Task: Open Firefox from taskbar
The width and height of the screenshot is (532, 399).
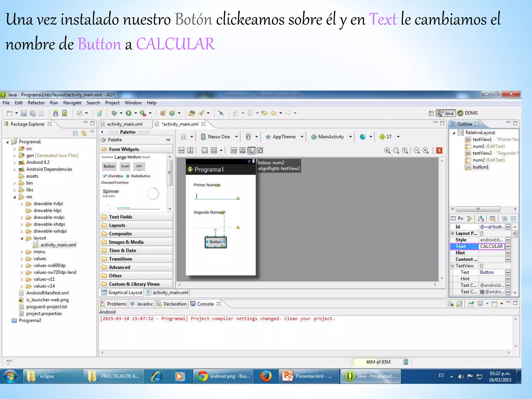Action: coord(266,376)
